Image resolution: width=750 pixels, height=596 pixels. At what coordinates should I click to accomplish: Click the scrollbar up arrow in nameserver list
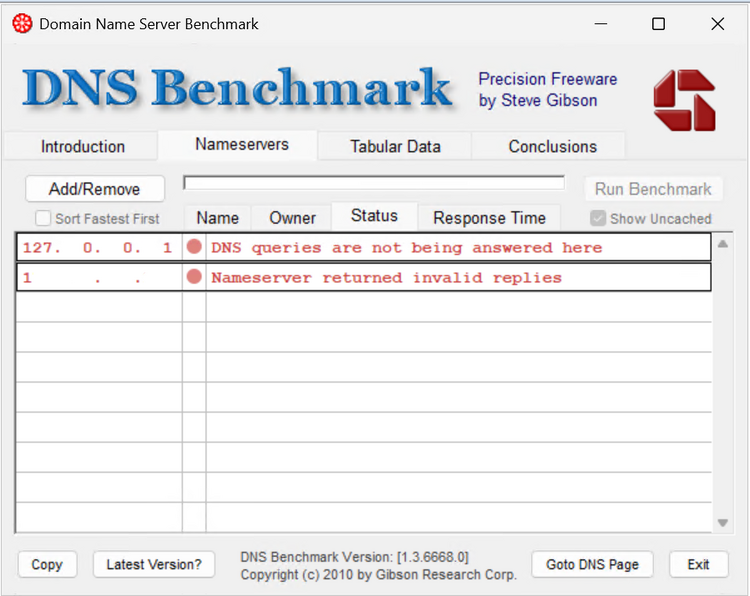click(x=723, y=244)
